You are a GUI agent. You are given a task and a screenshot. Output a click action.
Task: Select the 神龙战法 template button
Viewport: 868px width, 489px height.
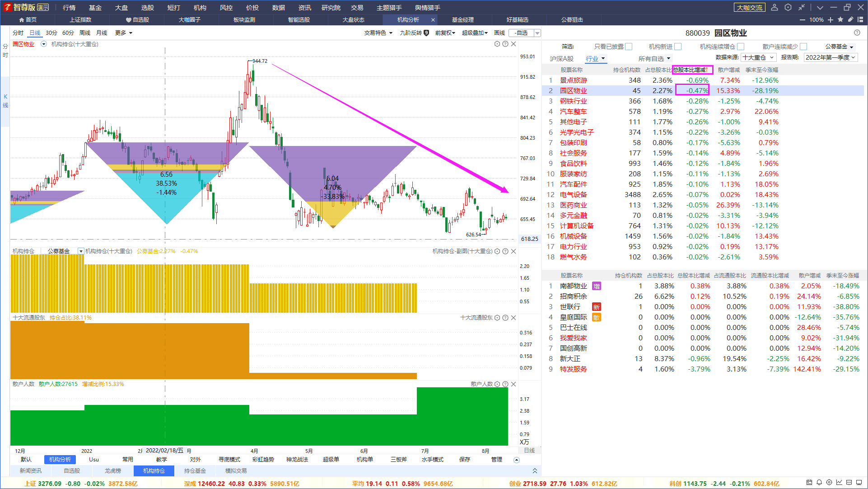[297, 460]
